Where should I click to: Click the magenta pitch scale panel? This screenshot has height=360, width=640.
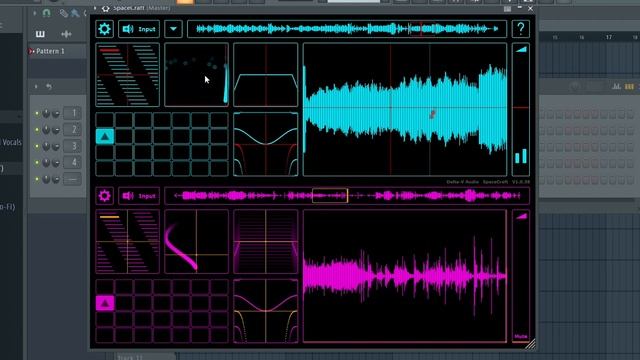[127, 242]
